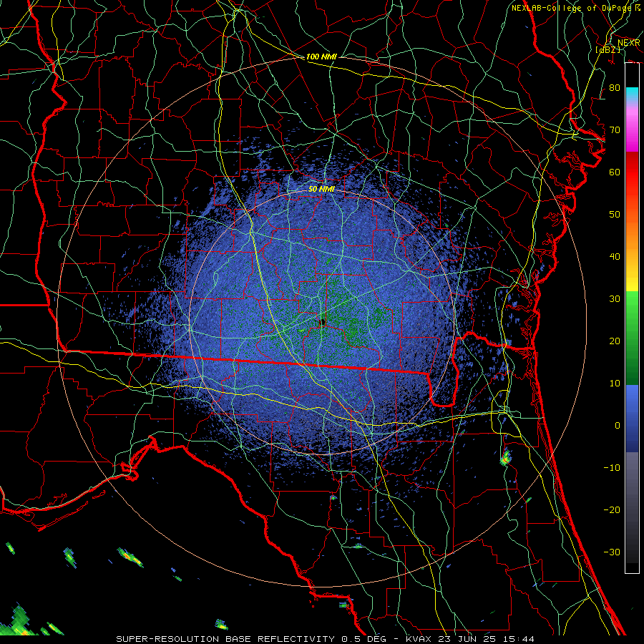Image resolution: width=644 pixels, height=644 pixels.
Task: Click the "[dBZ]" units label
Action: point(608,49)
